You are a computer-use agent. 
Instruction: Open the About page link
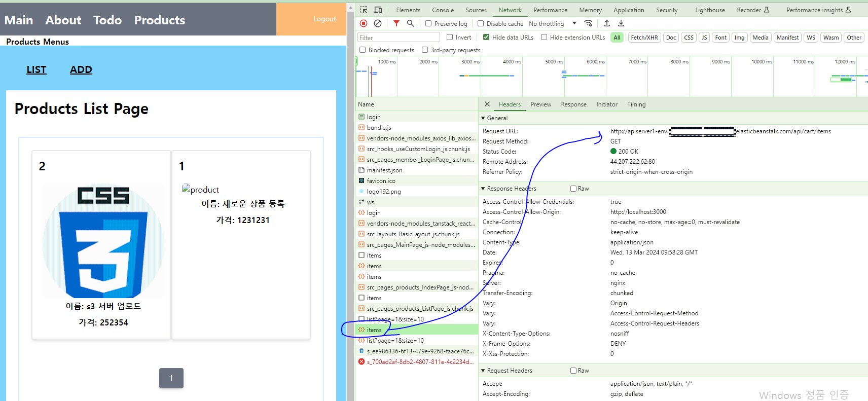coord(63,20)
